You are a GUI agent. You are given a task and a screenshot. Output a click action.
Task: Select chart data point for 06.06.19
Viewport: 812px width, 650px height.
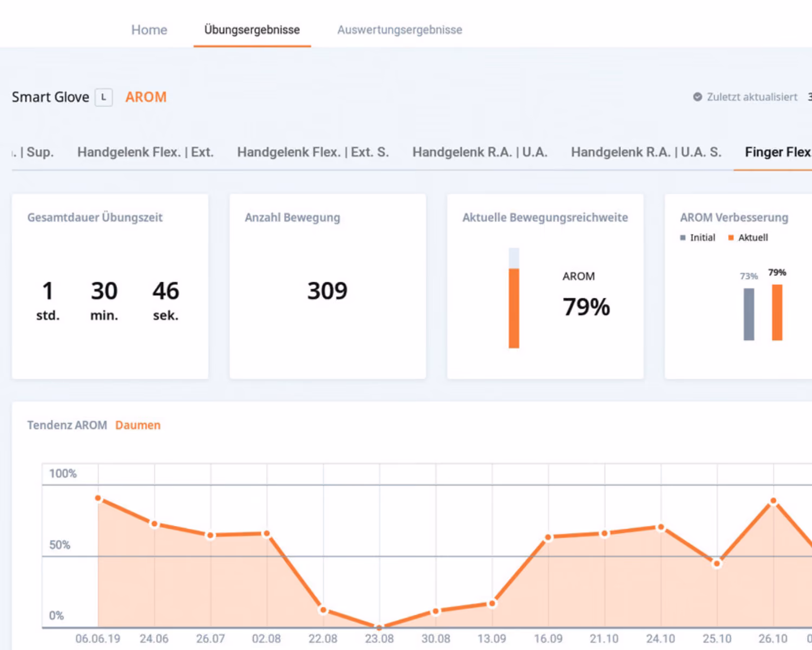pyautogui.click(x=98, y=498)
